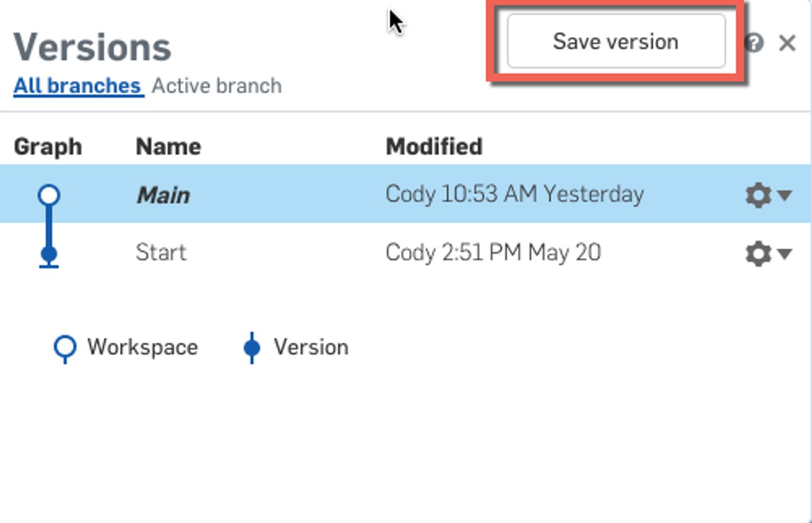Image resolution: width=812 pixels, height=523 pixels.
Task: Click the Cody 2:51 PM May 20 entry
Action: coord(493,253)
